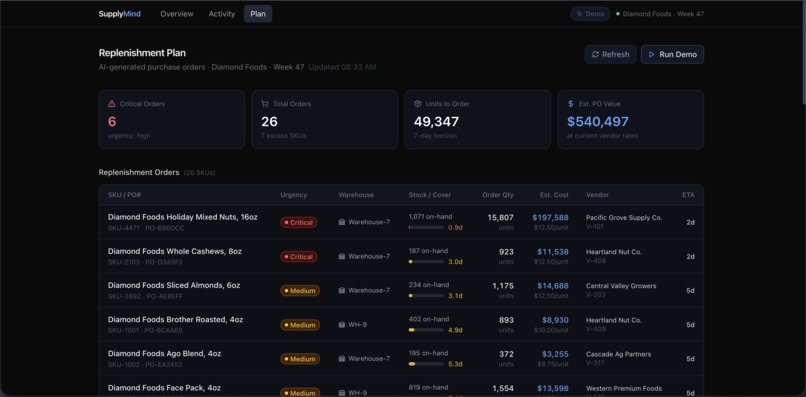Image resolution: width=806 pixels, height=397 pixels.
Task: Click the Critical badge for Whole Cashews
Action: click(299, 257)
